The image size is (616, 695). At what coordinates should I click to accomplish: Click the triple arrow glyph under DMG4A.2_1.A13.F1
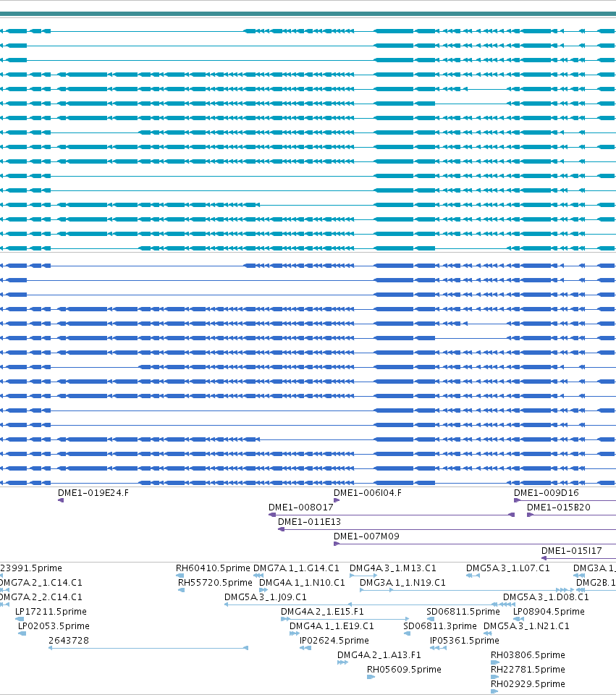click(x=342, y=662)
